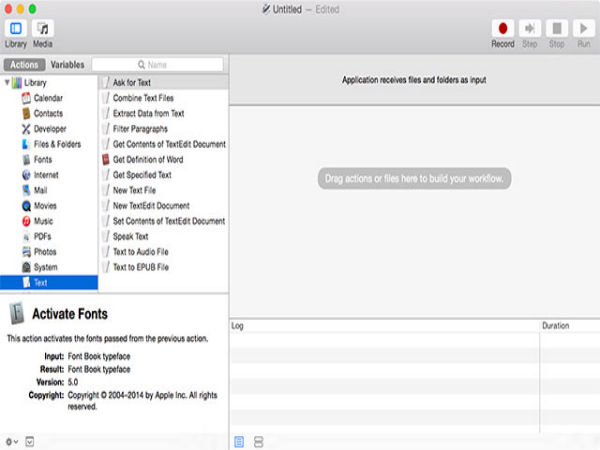Toggle the Library panel button
The image size is (600, 450).
pos(16,29)
